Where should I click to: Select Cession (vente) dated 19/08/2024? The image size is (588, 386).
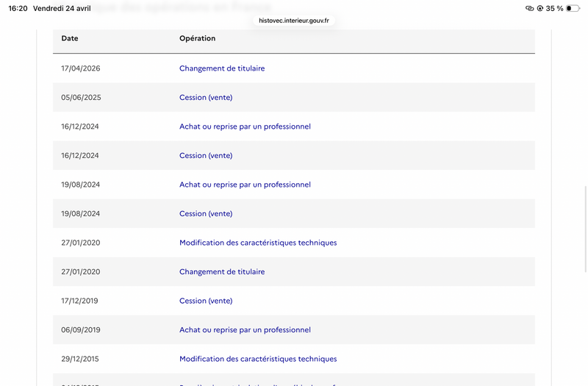(x=206, y=213)
